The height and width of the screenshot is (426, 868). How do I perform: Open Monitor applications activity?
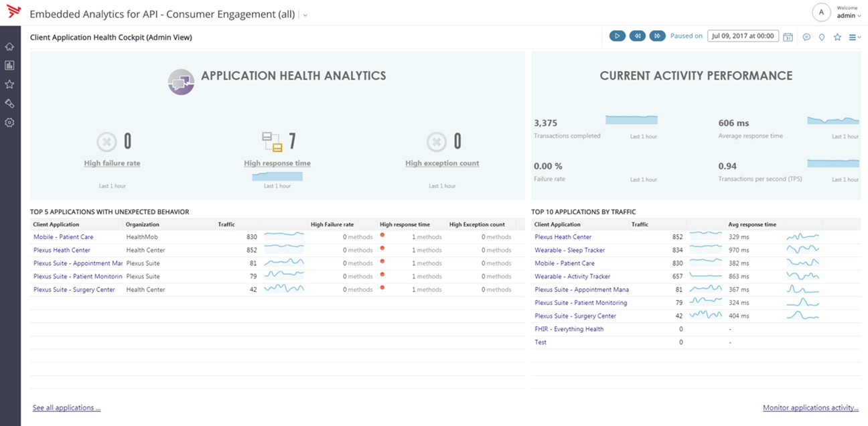(810, 407)
